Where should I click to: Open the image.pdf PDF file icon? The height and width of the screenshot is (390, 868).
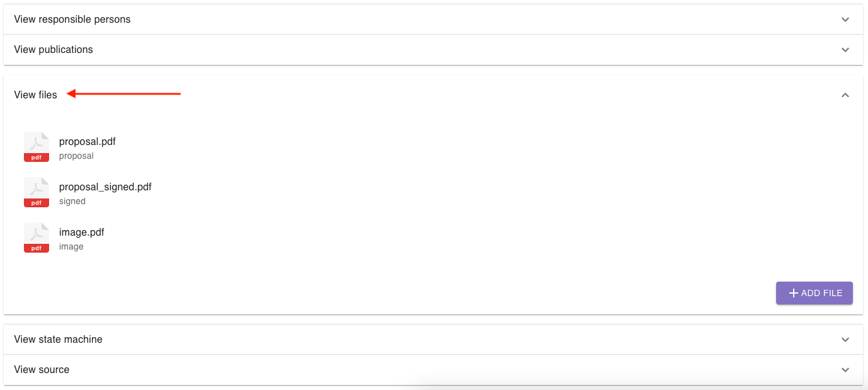coord(36,237)
